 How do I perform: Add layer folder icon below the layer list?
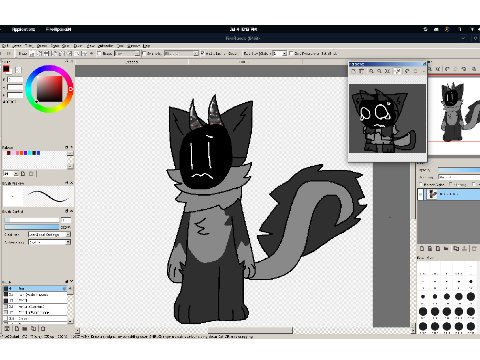[446, 249]
